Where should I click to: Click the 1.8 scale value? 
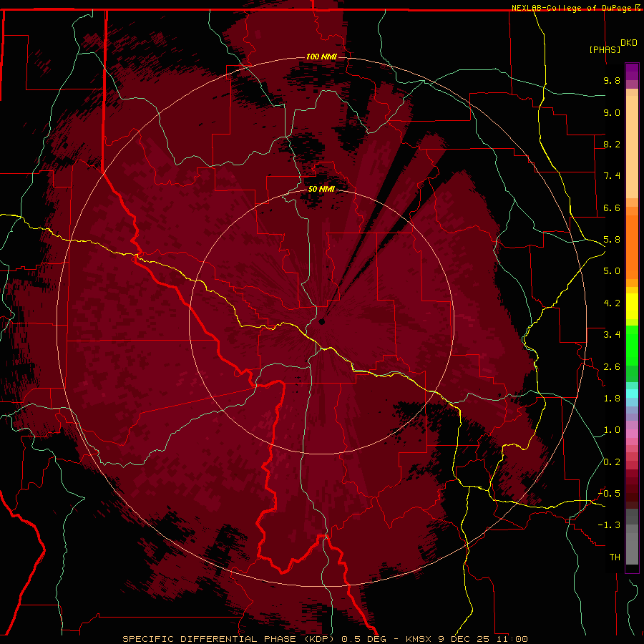[x=612, y=399]
